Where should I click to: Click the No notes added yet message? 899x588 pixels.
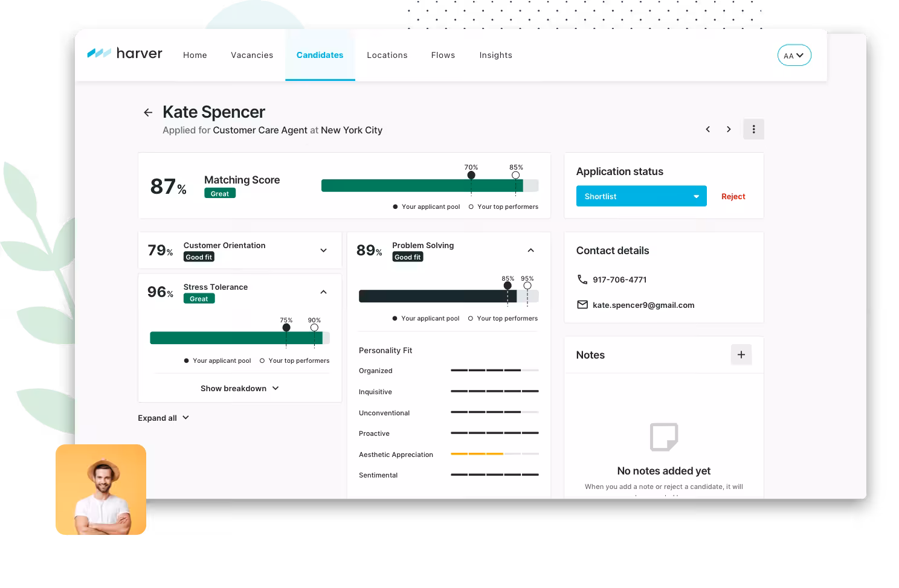tap(664, 471)
